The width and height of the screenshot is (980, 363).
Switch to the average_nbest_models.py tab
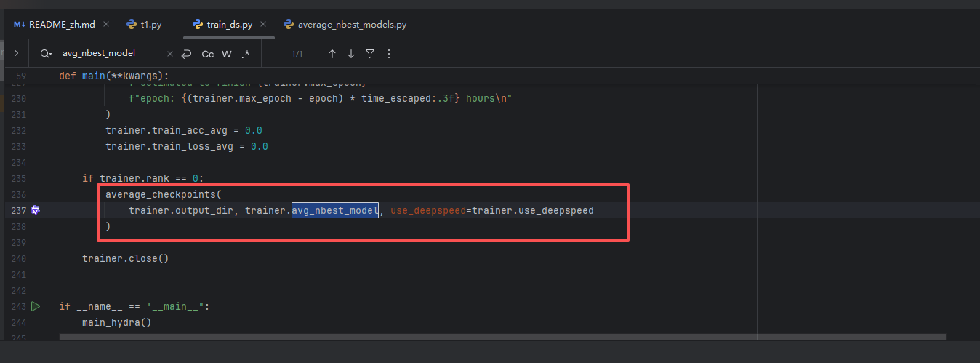pos(351,24)
